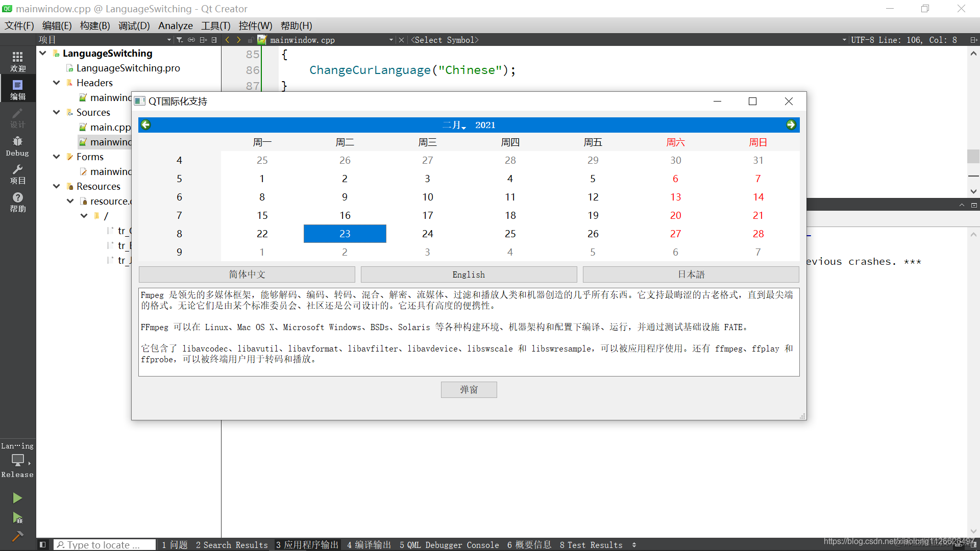This screenshot has width=980, height=551.
Task: Collapse the LanguageSwitching project node
Action: (x=43, y=53)
